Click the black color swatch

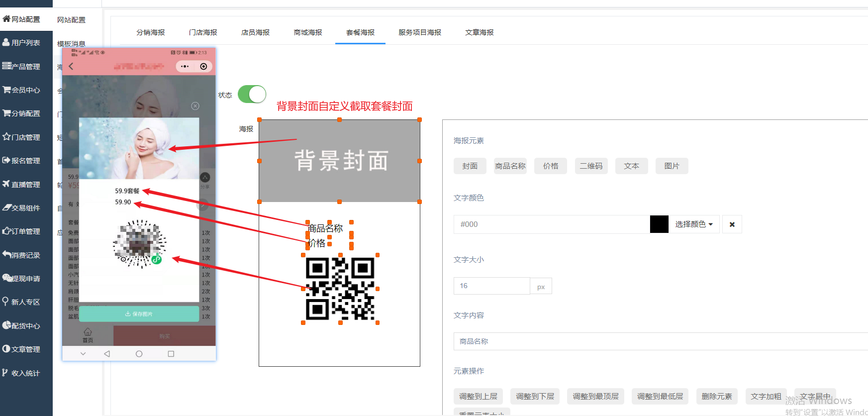click(659, 224)
